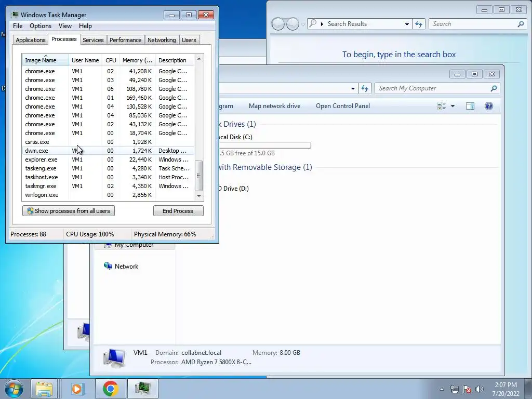Switch to the Performance tab

(125, 40)
